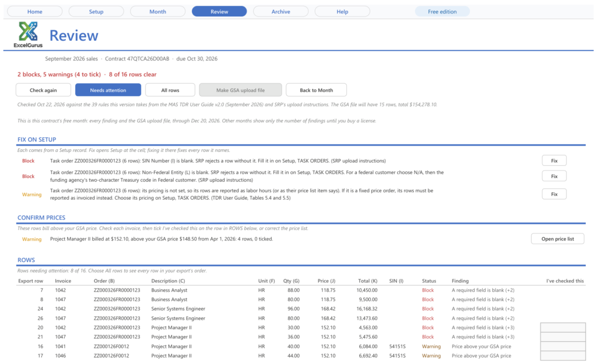The height and width of the screenshot is (364, 597).
Task: Click the Finding column header
Action: (x=460, y=281)
